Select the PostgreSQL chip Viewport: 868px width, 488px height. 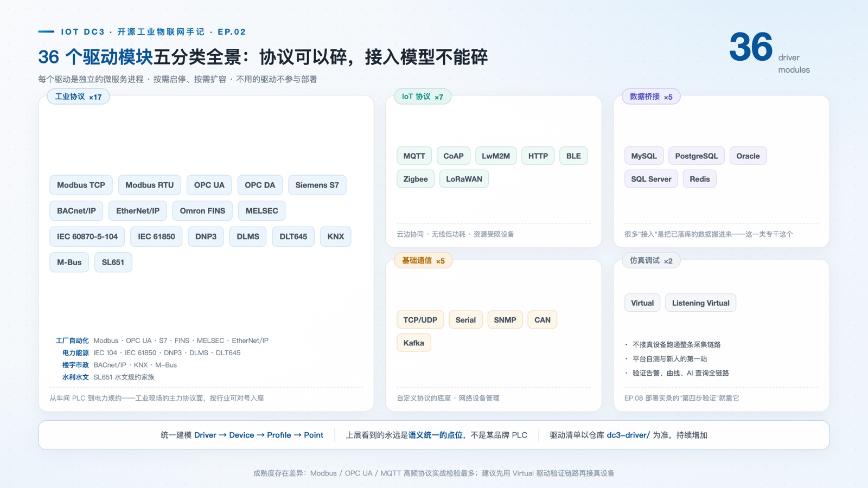click(x=697, y=156)
